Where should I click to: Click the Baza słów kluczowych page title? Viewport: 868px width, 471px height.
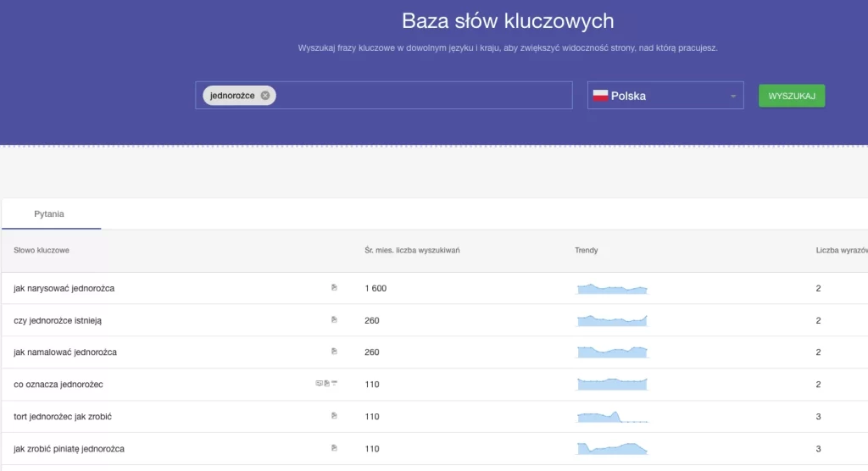508,21
